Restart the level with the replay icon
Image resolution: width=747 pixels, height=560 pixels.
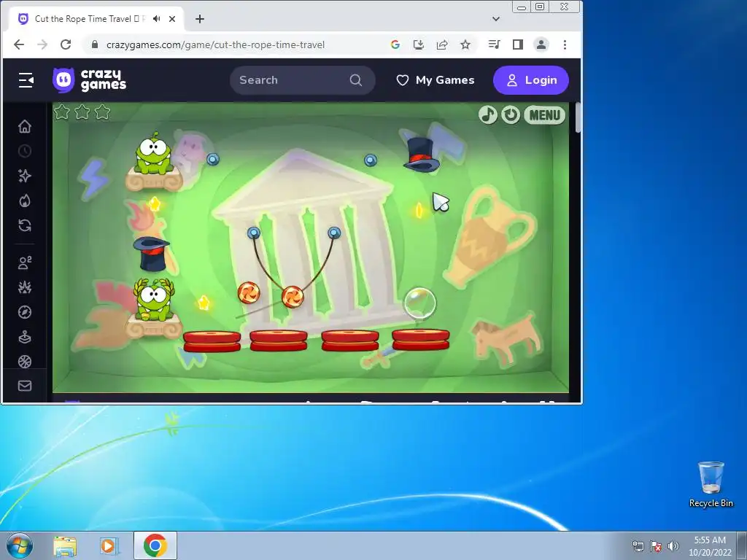[510, 114]
